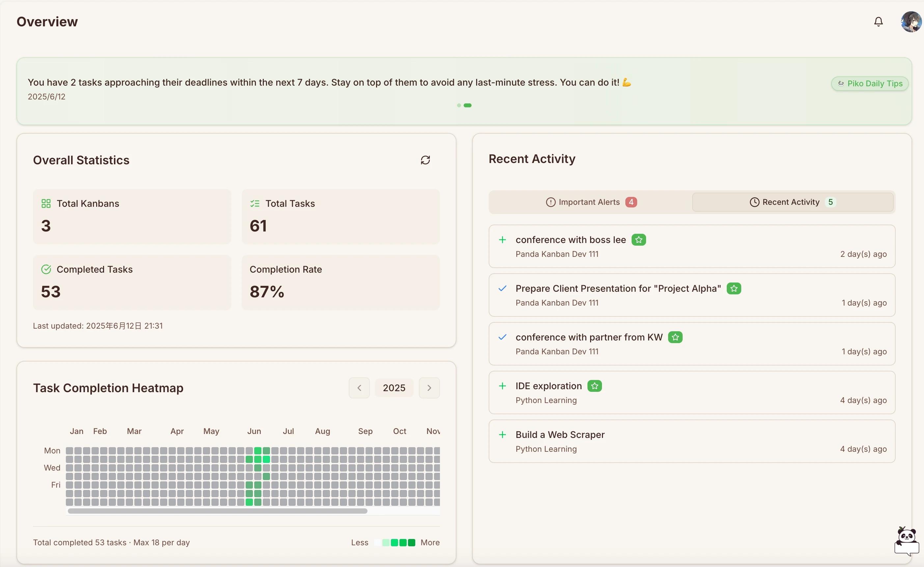This screenshot has width=924, height=567.
Task: Open the "IDE exploration" activity item
Action: tap(692, 392)
